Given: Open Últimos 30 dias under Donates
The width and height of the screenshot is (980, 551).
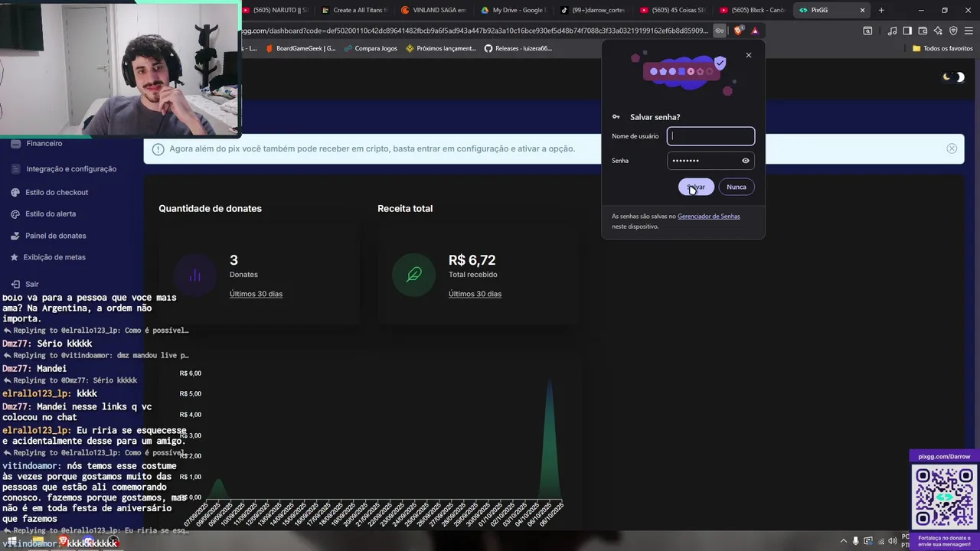Looking at the screenshot, I should tap(256, 294).
